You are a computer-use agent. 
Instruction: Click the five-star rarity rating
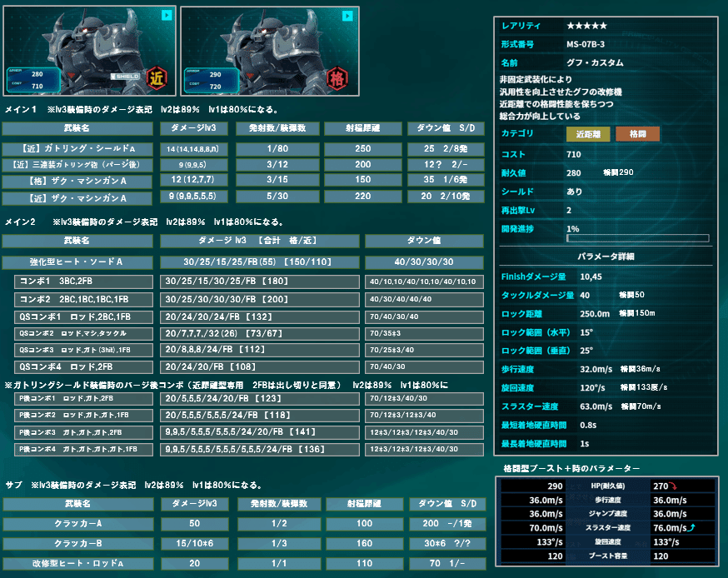pos(586,26)
